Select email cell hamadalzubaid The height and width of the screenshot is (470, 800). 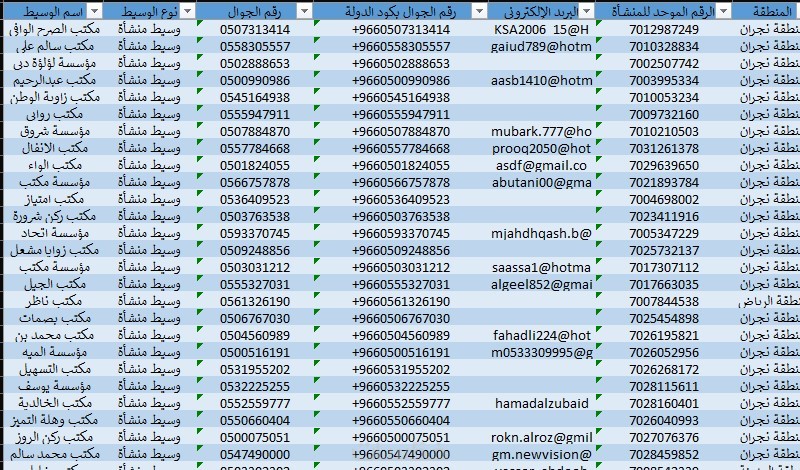click(541, 403)
